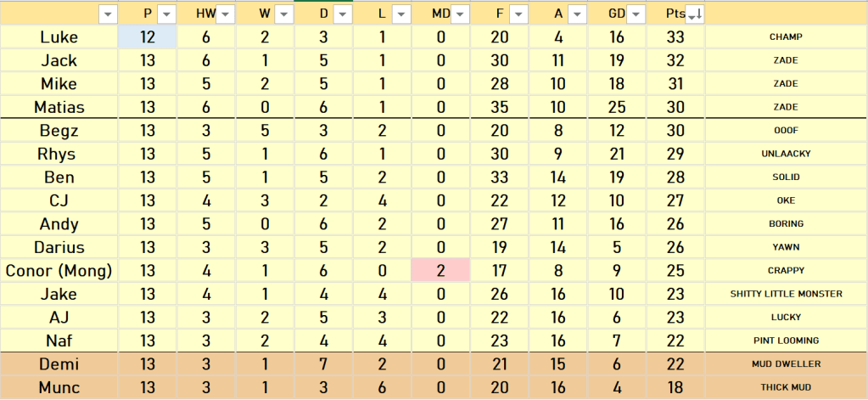Open the L column filter dropdown
868x400 pixels.
click(401, 14)
